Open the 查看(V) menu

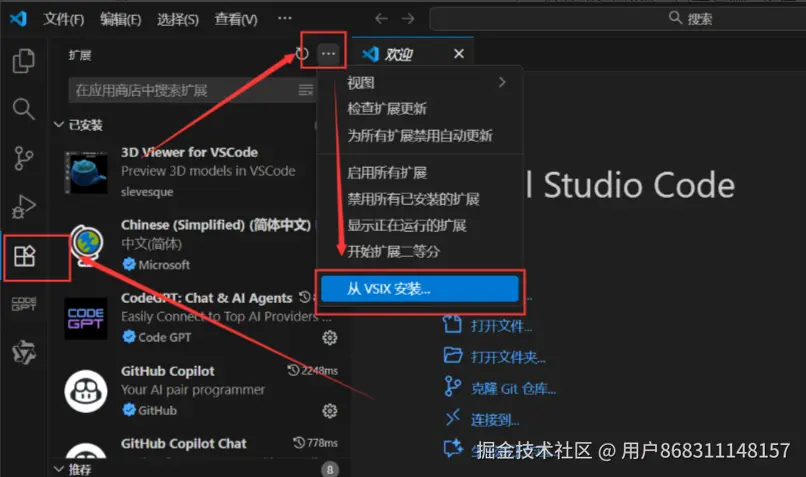click(236, 20)
